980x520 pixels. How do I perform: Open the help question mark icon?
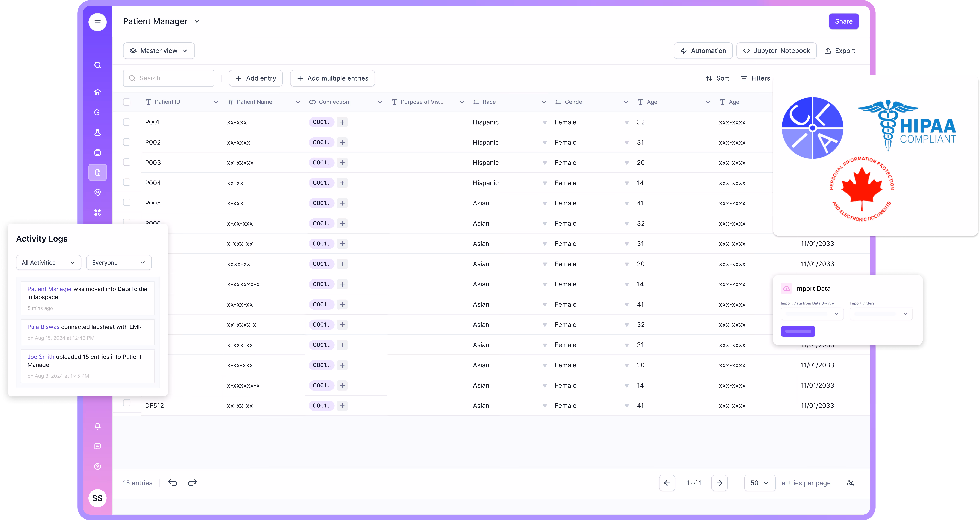pyautogui.click(x=97, y=466)
